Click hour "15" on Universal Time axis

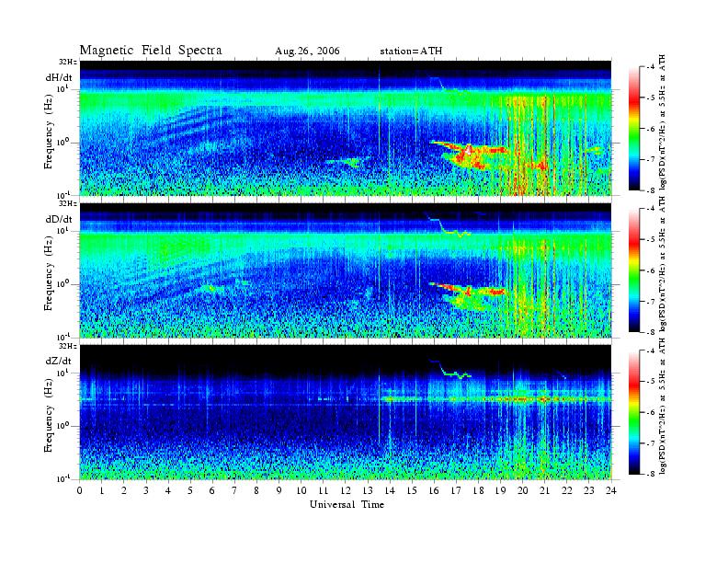pos(412,490)
